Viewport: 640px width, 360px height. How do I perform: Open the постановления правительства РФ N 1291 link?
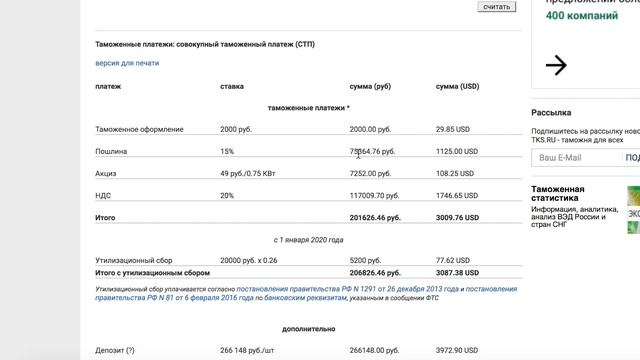(x=348, y=289)
